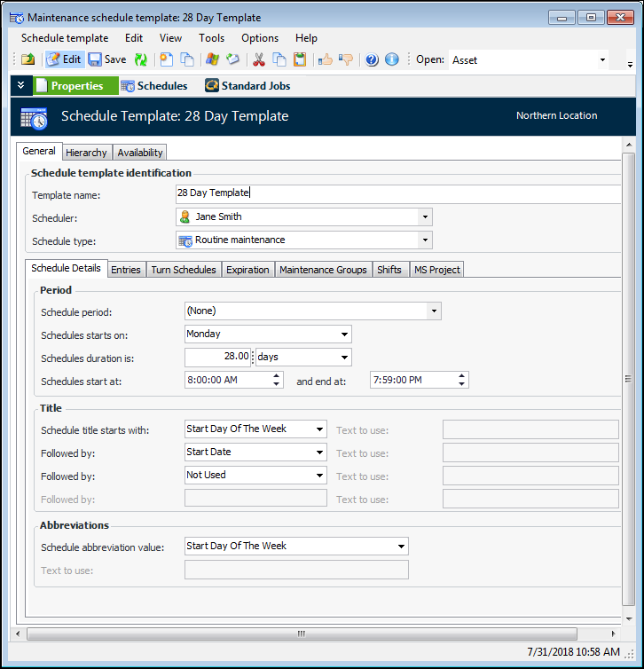Click the clipboard paste icon
Viewport: 644px width, 669px height.
click(300, 59)
